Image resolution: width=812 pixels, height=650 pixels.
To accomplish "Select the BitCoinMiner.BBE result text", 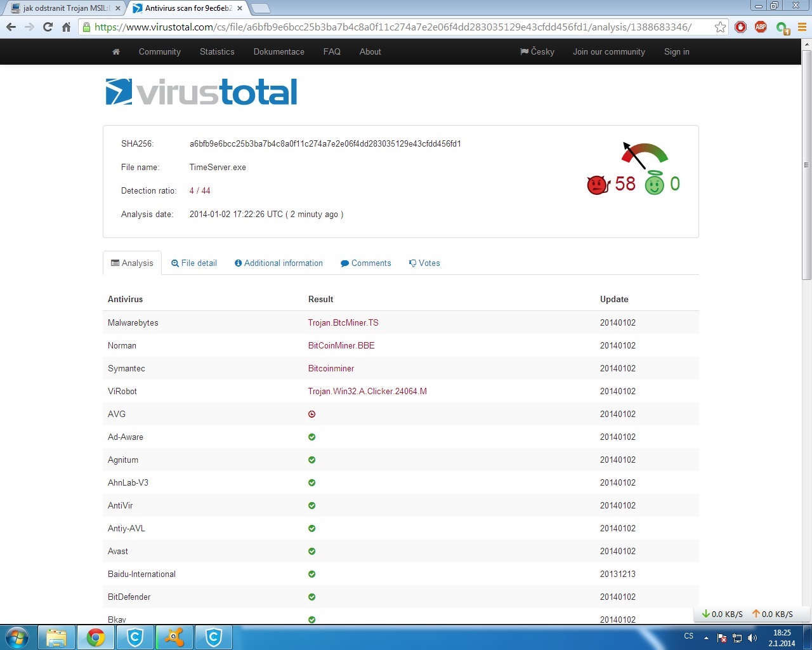I will pos(341,345).
